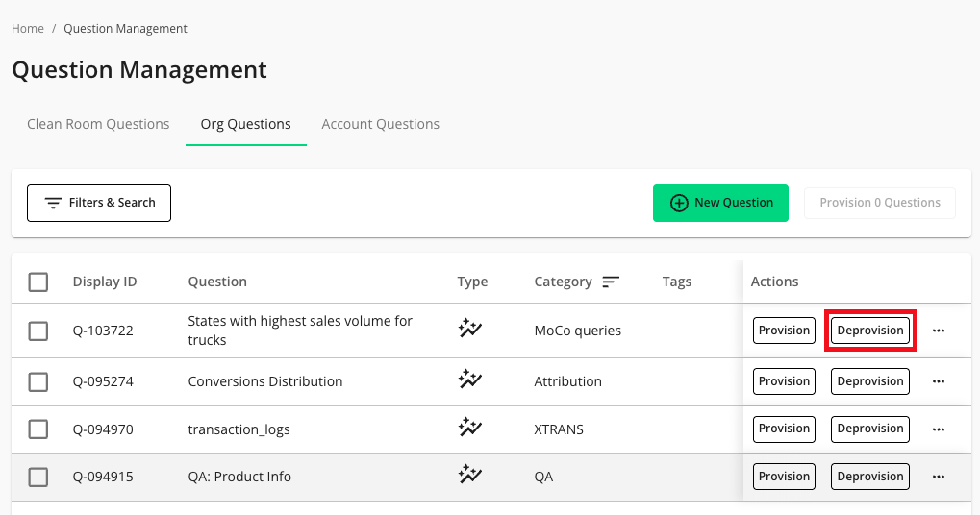Click the sparkle type icon for Q-103722
This screenshot has width=980, height=515.
(469, 331)
